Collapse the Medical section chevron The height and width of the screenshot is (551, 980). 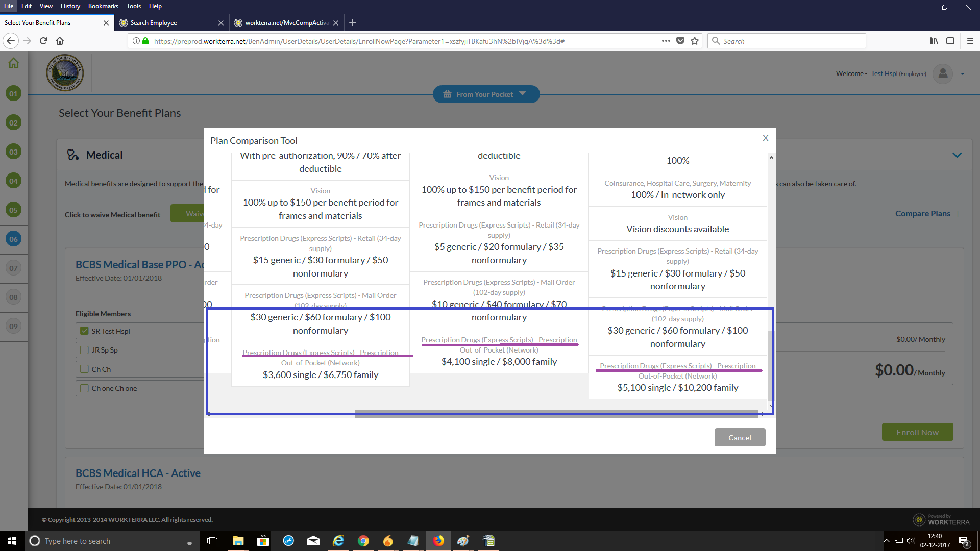957,155
